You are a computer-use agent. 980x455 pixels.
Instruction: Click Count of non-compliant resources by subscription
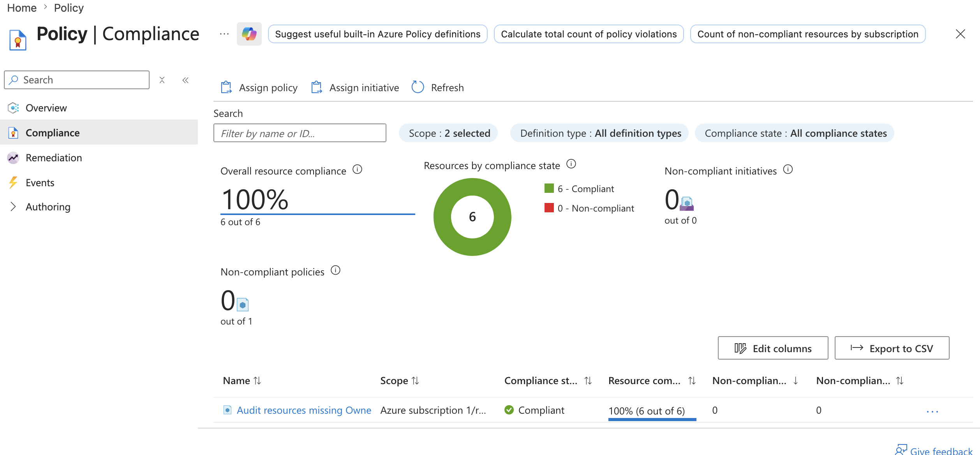tap(808, 34)
